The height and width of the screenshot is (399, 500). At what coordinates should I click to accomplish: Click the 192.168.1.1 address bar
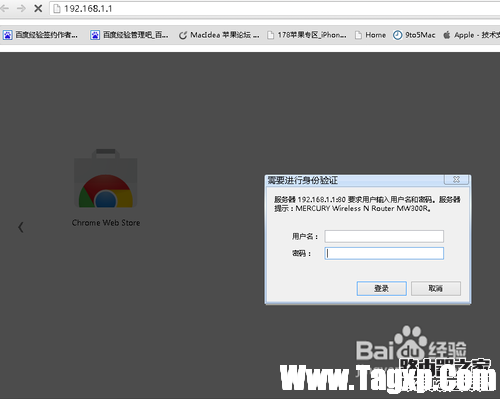pyautogui.click(x=275, y=9)
